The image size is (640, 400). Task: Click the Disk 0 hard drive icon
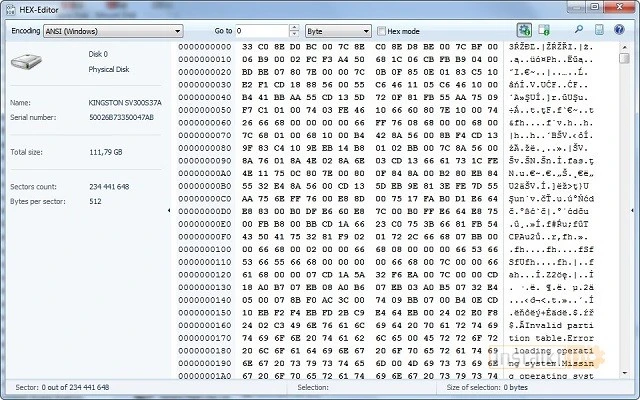26,62
